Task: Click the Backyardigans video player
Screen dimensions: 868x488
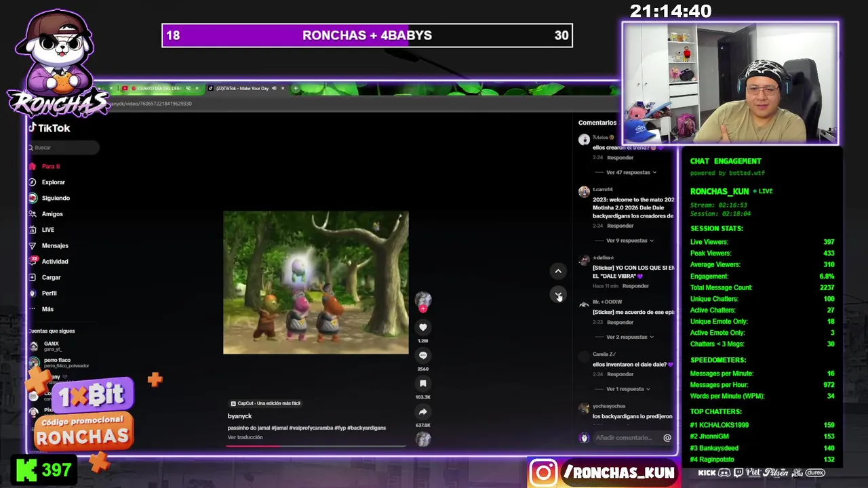Action: click(316, 283)
